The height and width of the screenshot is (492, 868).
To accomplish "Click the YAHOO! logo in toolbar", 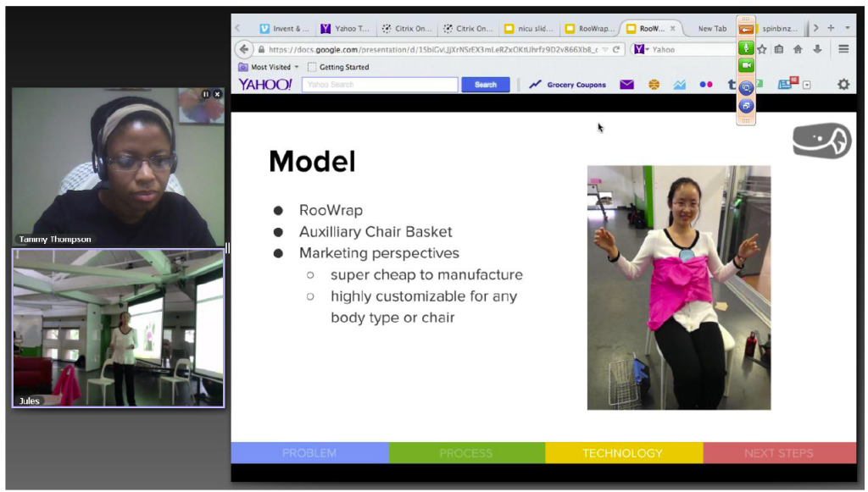I will 265,85.
